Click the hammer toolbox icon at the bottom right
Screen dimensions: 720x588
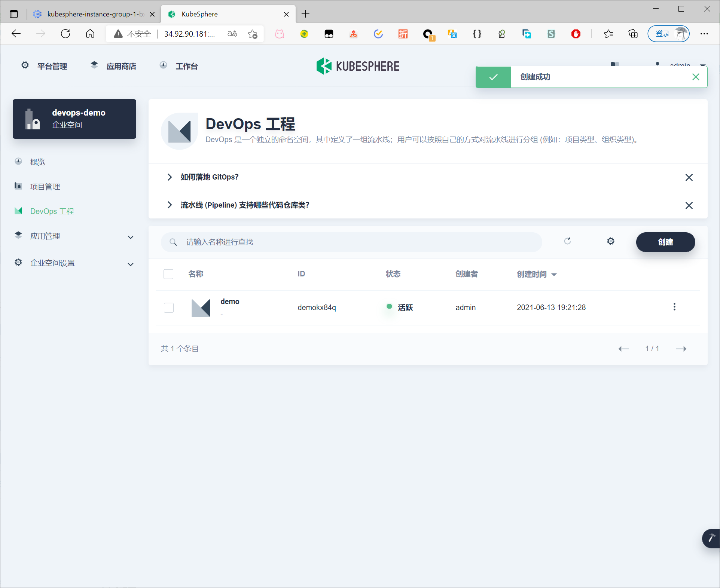[x=710, y=538]
